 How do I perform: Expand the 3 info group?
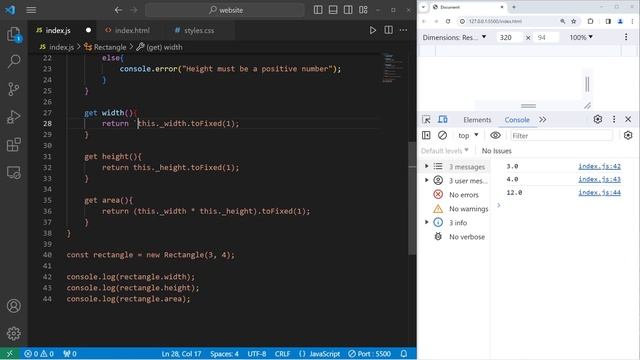pos(427,222)
